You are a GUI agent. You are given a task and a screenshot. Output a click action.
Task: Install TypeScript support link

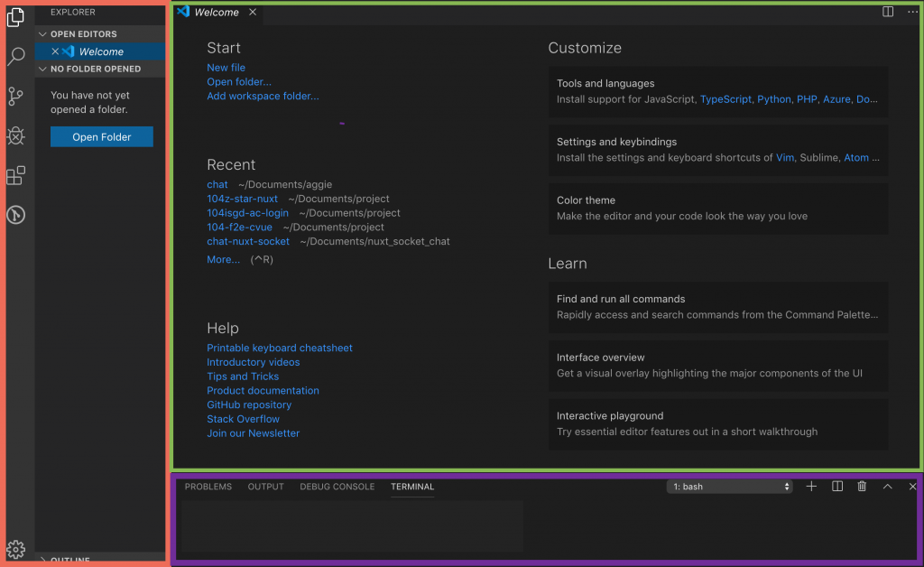tap(725, 99)
